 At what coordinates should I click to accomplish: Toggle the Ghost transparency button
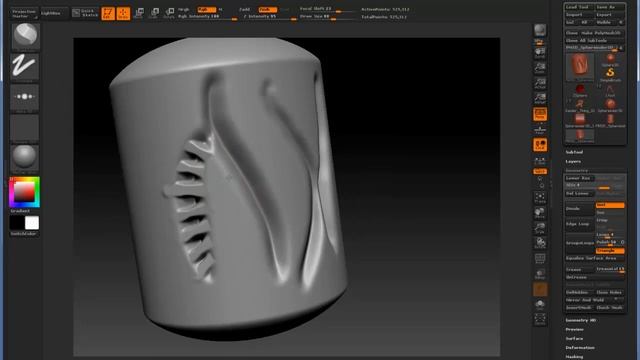(540, 290)
